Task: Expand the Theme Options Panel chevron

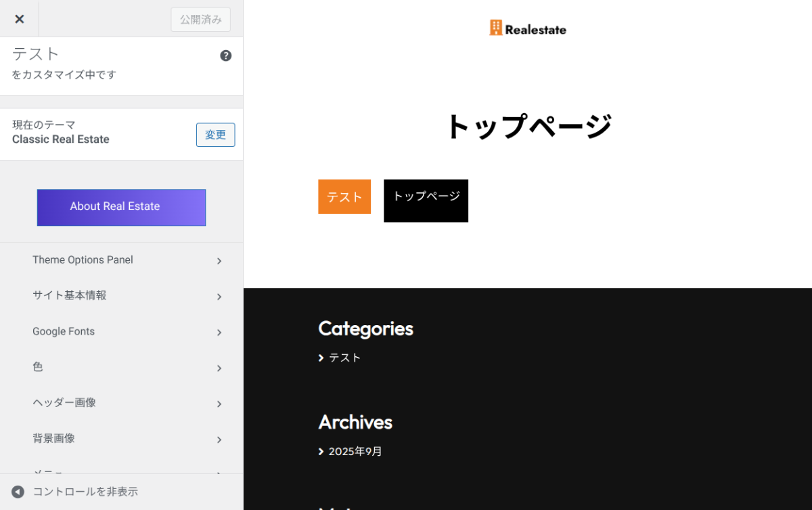Action: pos(219,261)
